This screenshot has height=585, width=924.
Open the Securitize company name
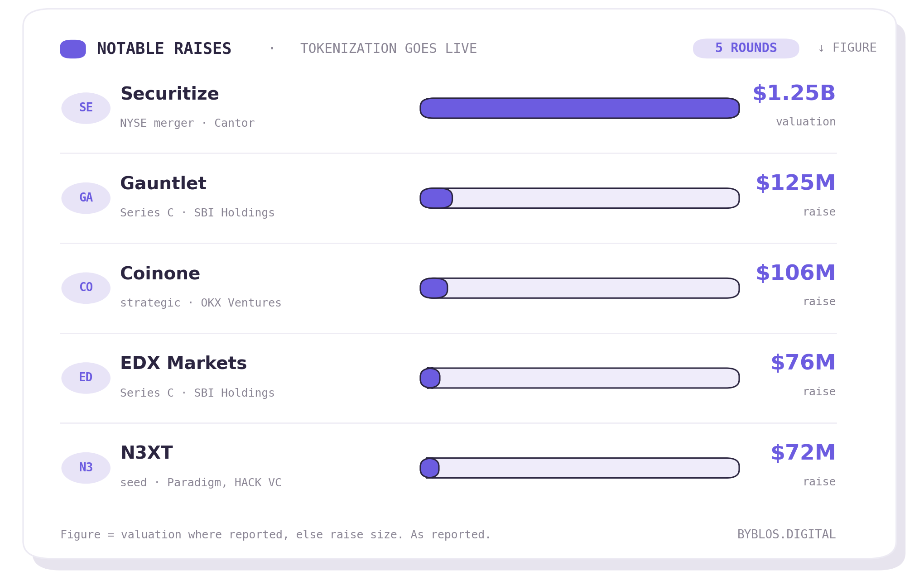169,94
